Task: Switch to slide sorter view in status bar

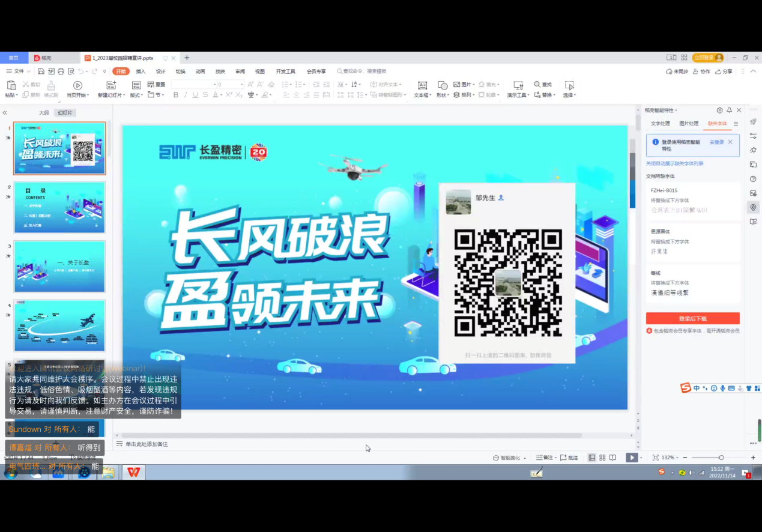Action: 602,458
